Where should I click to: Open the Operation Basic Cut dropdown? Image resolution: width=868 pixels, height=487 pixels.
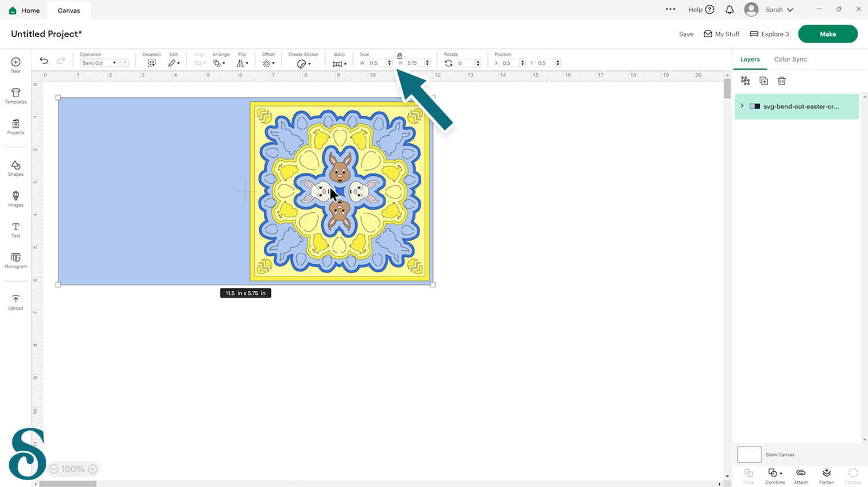pyautogui.click(x=99, y=63)
